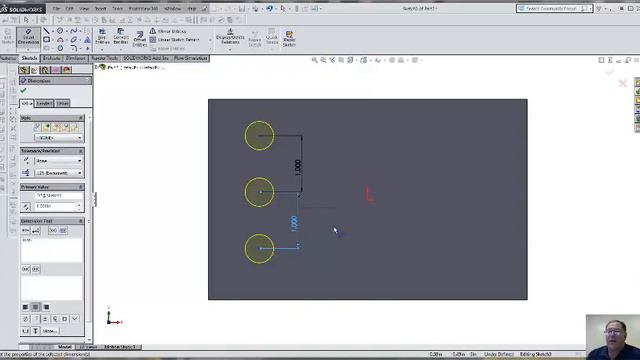Open the Edit menu

point(69,8)
